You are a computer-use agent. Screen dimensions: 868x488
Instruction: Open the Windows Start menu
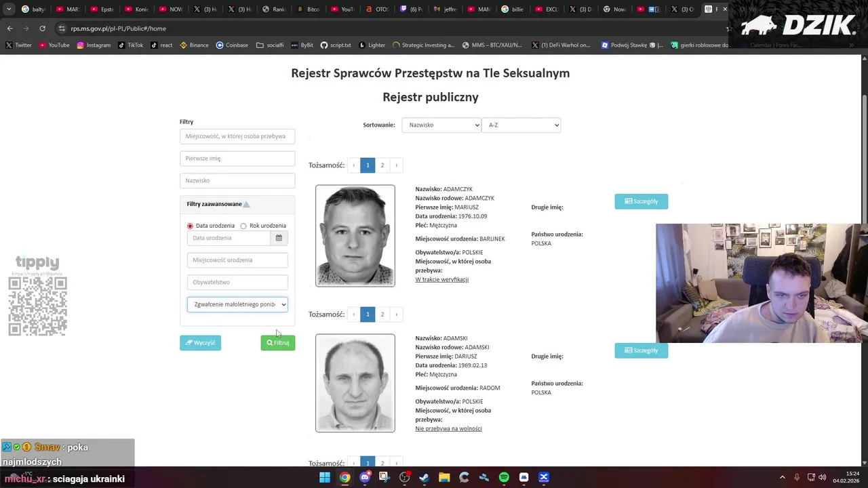click(325, 477)
